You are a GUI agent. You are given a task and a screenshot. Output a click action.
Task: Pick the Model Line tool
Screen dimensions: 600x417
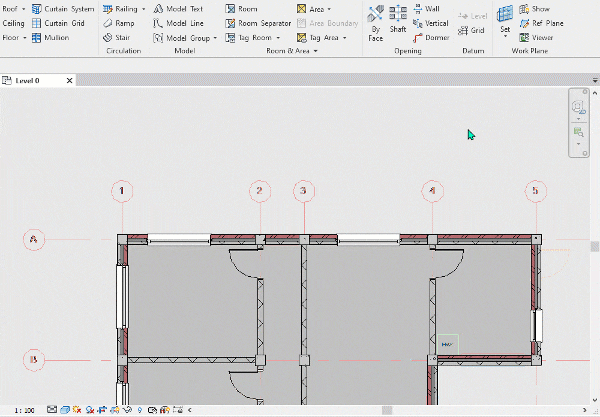[178, 23]
